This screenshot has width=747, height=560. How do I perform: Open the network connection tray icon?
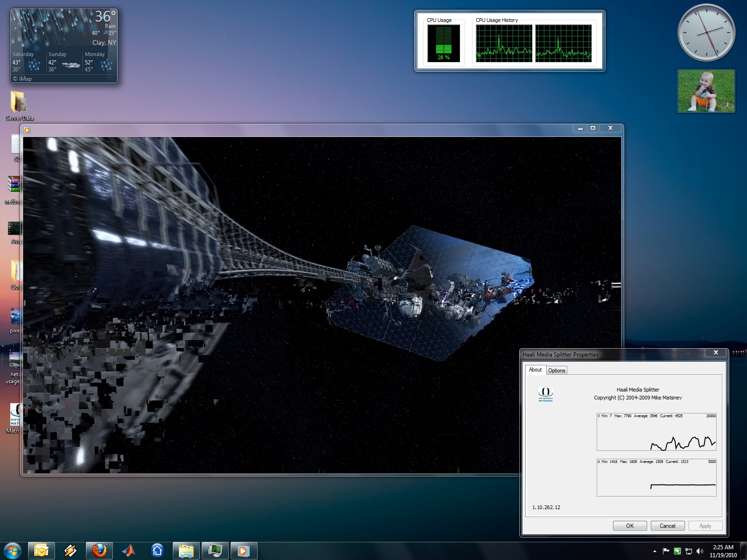pyautogui.click(x=688, y=551)
